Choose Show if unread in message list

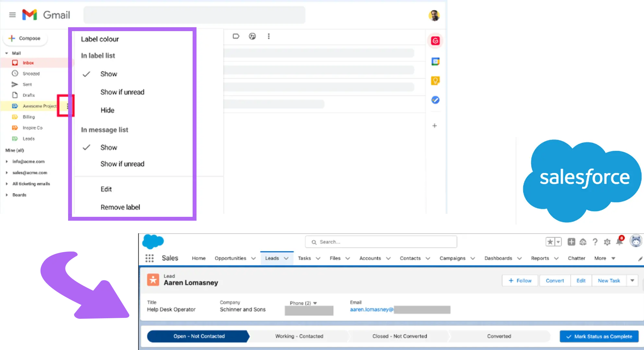(122, 164)
